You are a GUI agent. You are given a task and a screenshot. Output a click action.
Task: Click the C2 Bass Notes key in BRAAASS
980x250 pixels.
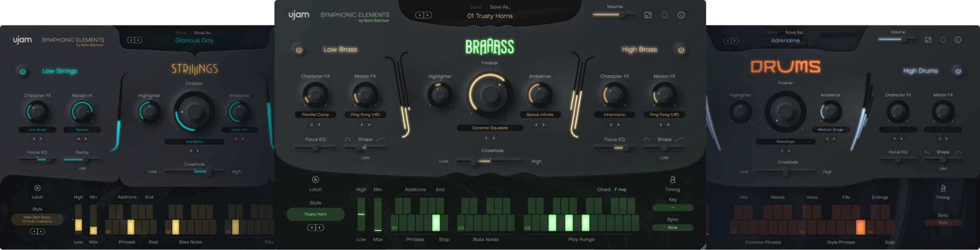click(461, 223)
